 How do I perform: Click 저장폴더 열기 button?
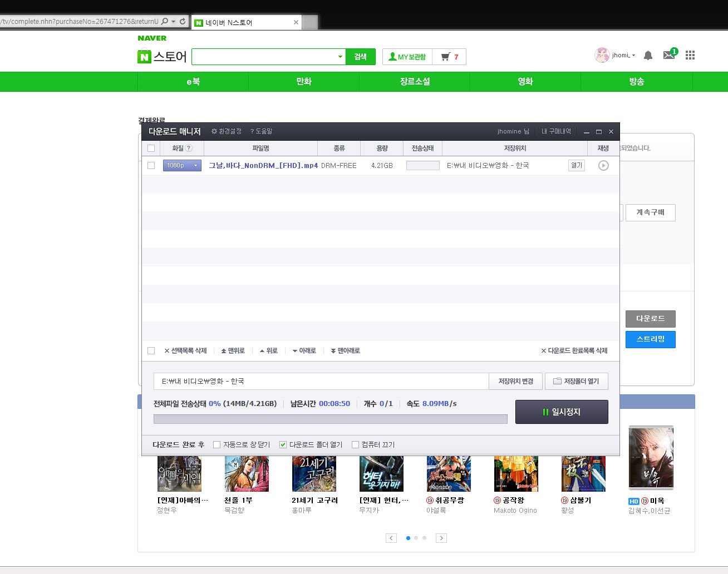click(576, 381)
